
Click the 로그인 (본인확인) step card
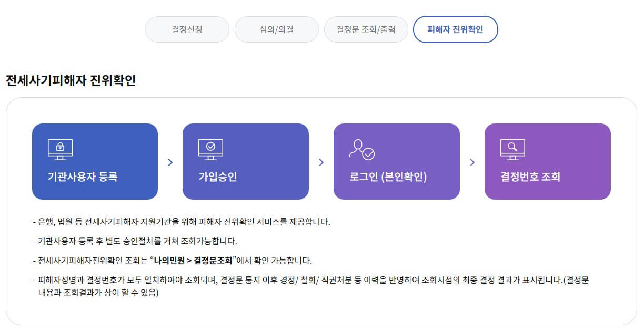pyautogui.click(x=397, y=161)
